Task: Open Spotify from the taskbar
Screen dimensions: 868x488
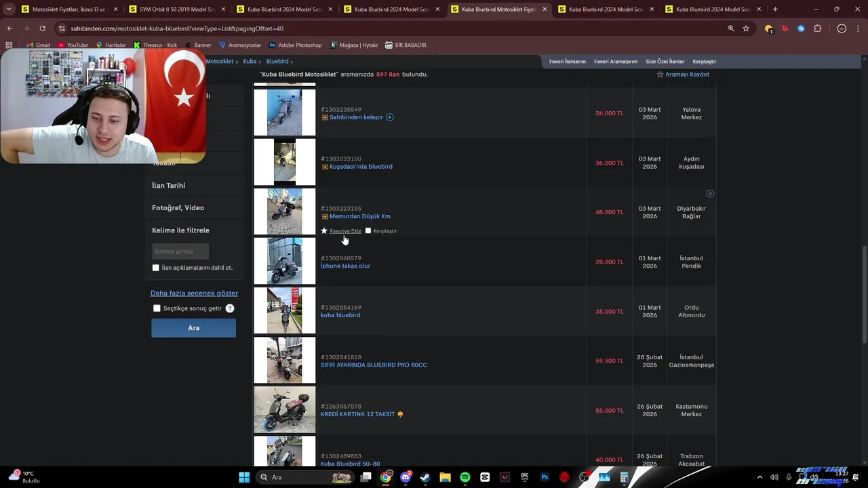Action: 465,477
